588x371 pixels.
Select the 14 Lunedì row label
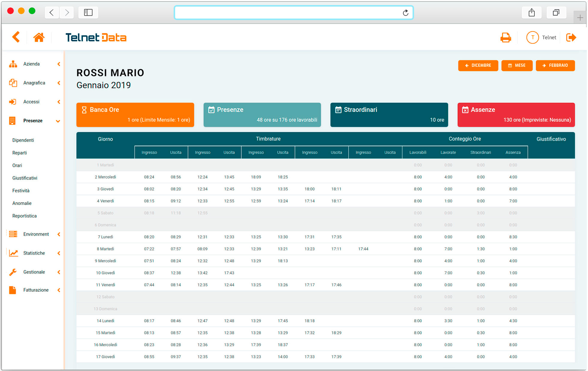[x=105, y=321]
